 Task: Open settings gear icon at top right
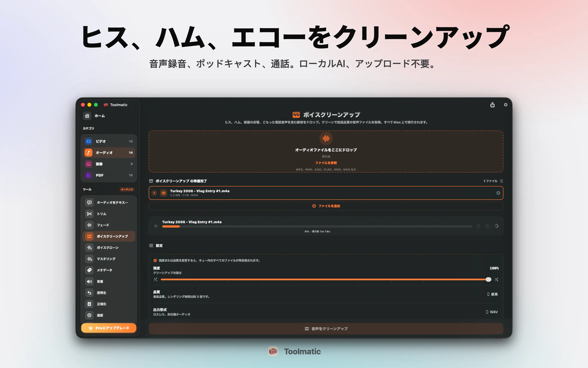pyautogui.click(x=506, y=105)
